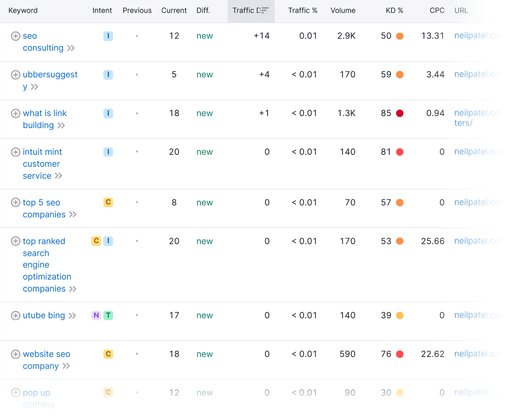Open top ranked search engine optimization companies link
The image size is (511, 420).
click(x=47, y=265)
